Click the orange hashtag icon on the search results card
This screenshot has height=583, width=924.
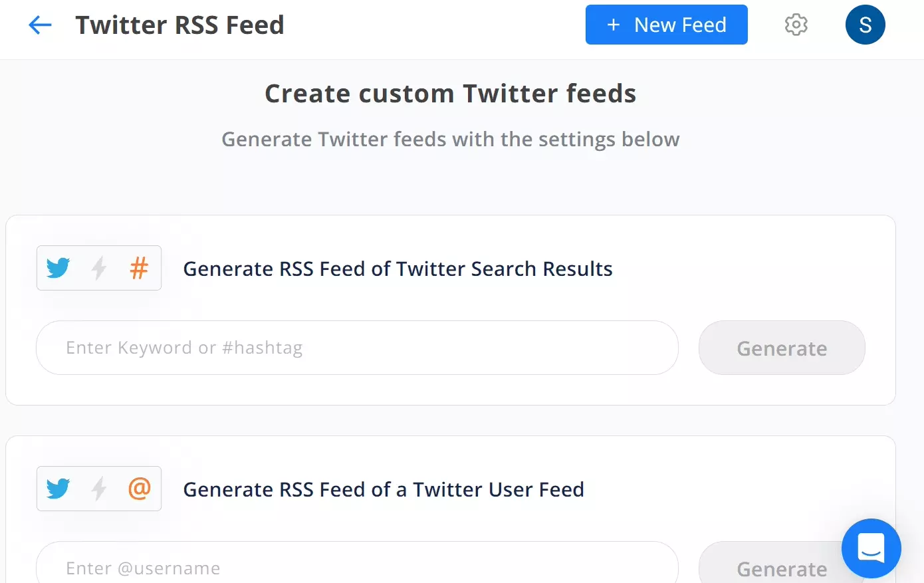click(x=139, y=268)
